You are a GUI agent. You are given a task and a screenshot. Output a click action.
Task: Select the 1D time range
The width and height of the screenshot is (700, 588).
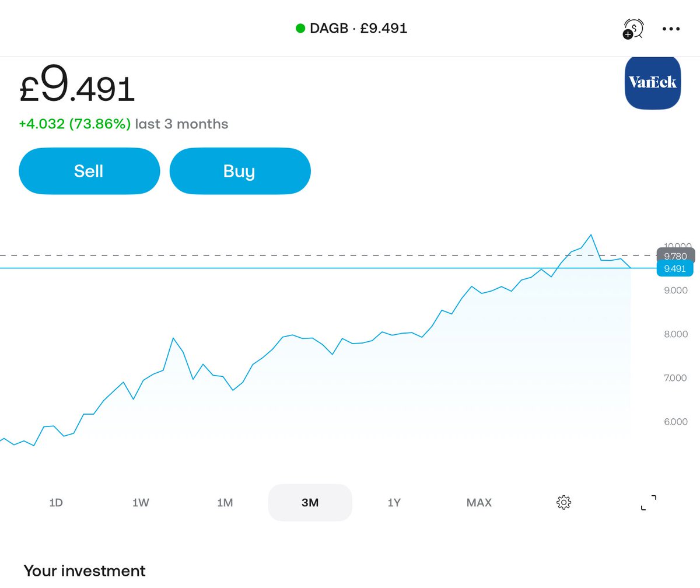[56, 502]
